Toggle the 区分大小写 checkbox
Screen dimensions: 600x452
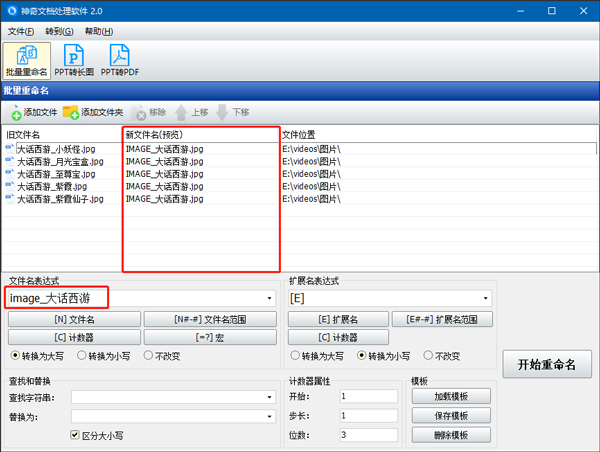coord(75,435)
